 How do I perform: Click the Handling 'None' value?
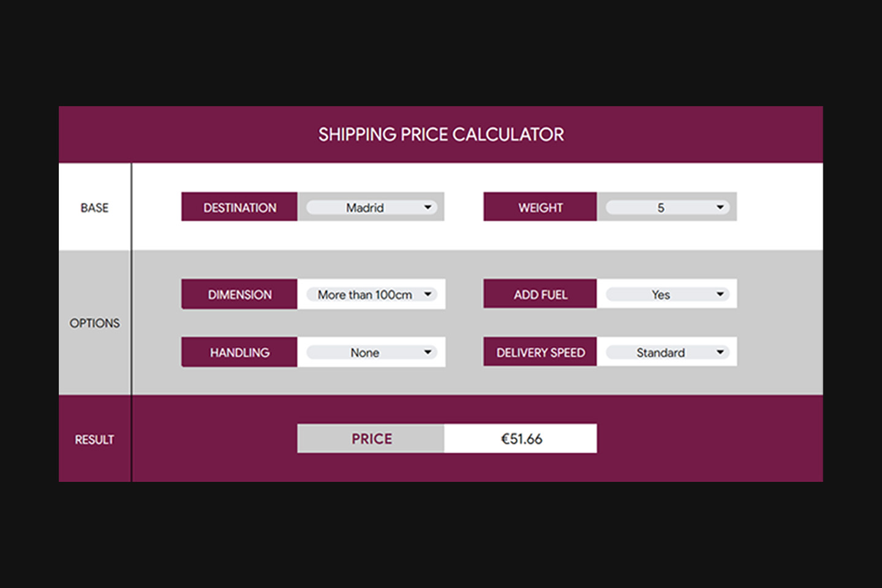pyautogui.click(x=364, y=352)
